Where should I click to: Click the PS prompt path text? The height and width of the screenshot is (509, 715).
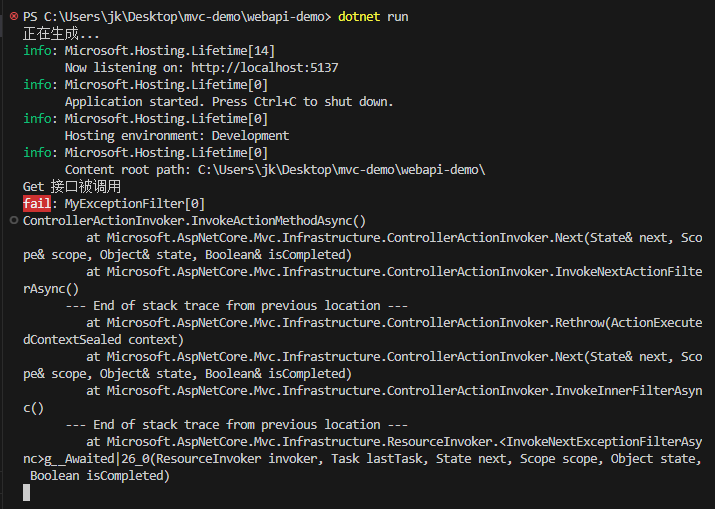(x=176, y=17)
